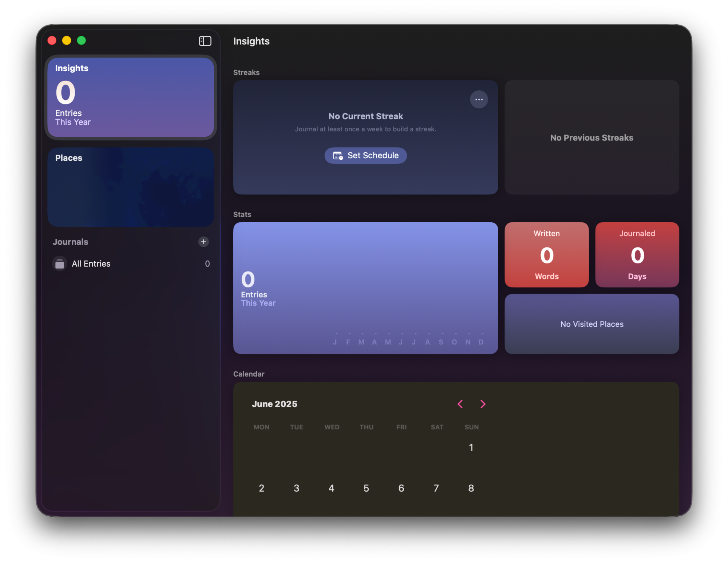Open the Written Words stat tile

546,255
